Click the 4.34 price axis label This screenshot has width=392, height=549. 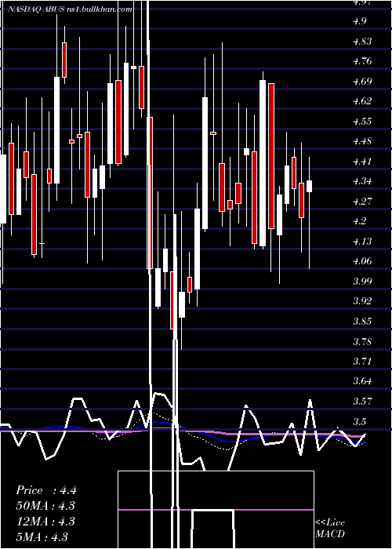click(362, 181)
